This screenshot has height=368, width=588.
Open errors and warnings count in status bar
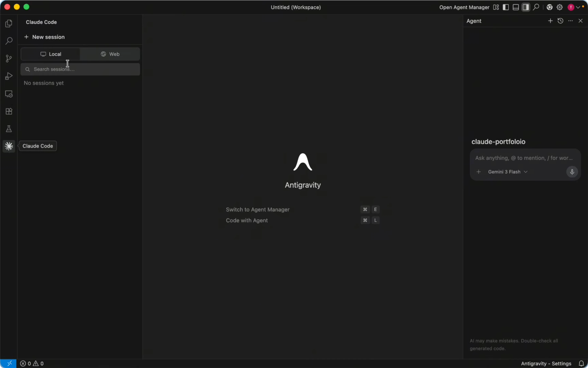pos(32,363)
